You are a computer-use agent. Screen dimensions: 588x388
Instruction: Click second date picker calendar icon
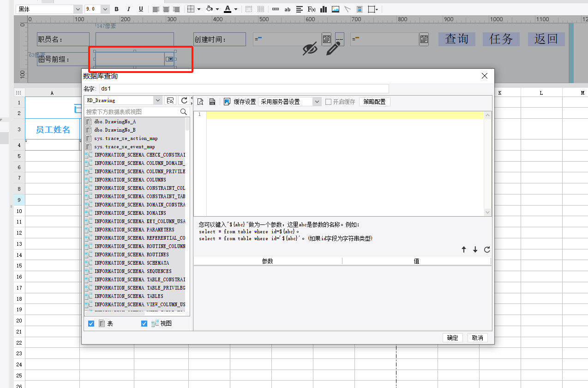pyautogui.click(x=424, y=39)
